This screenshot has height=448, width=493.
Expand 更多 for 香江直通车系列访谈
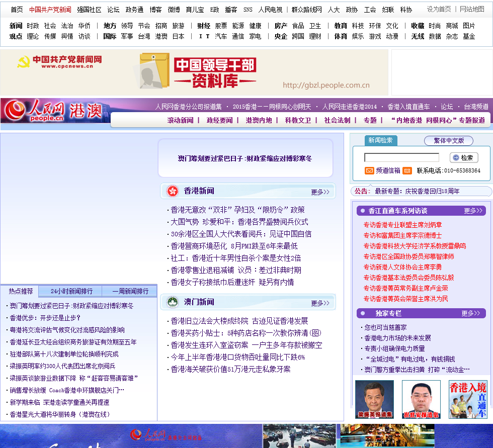(473, 211)
